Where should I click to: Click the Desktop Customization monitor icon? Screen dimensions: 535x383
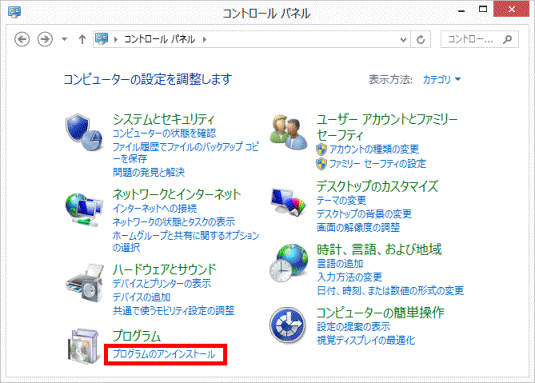tap(289, 202)
